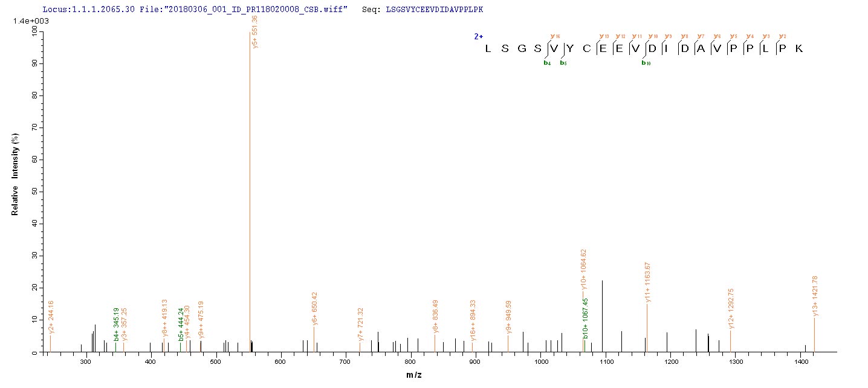Click the green b4 marker under sequence

pyautogui.click(x=546, y=62)
